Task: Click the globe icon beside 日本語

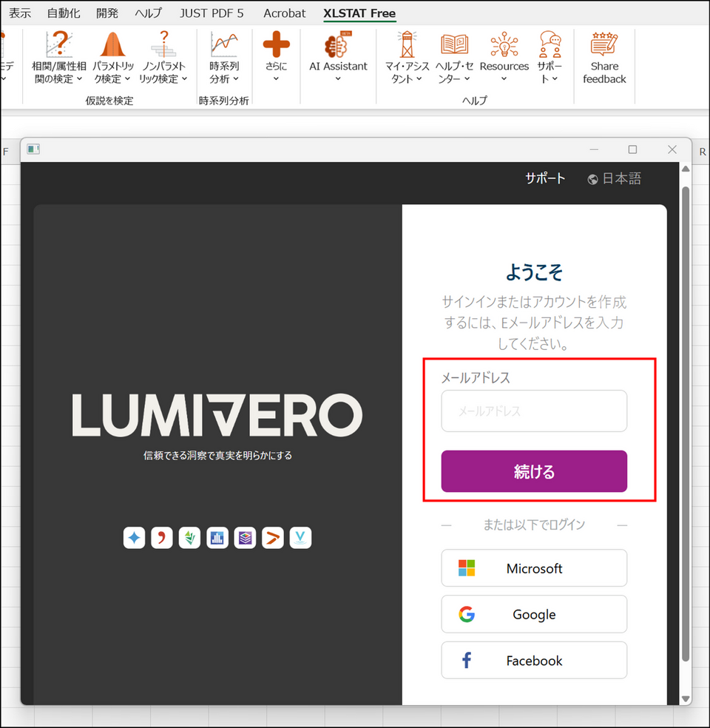Action: [x=592, y=179]
